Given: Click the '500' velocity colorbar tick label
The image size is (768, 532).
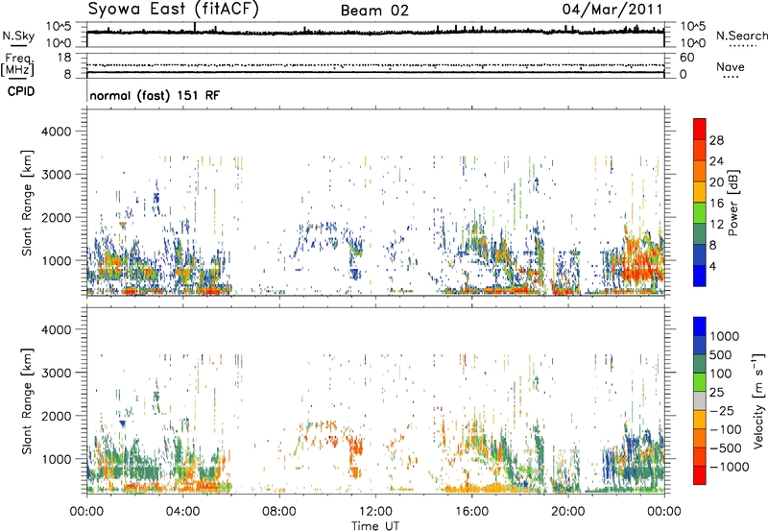Looking at the screenshot, I should point(721,354).
